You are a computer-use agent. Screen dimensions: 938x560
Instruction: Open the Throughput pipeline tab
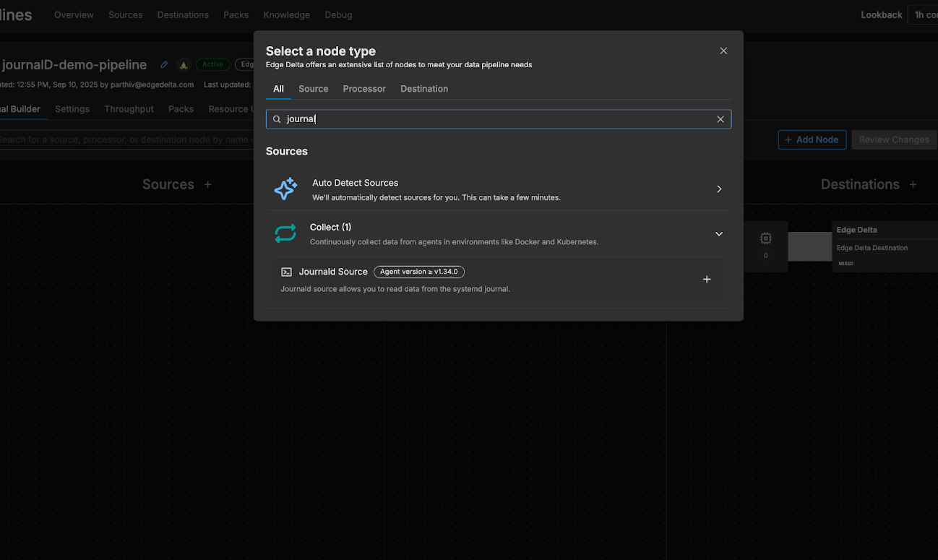click(129, 109)
